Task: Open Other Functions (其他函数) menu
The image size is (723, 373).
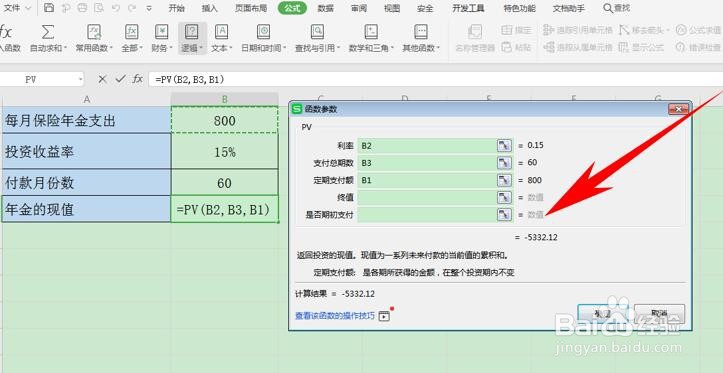Action: pyautogui.click(x=421, y=38)
